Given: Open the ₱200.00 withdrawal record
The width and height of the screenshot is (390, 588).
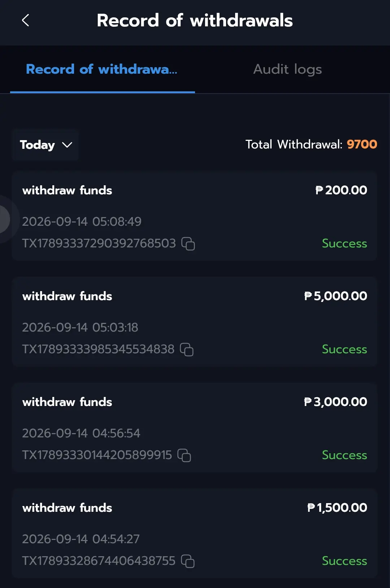Looking at the screenshot, I should (x=195, y=216).
